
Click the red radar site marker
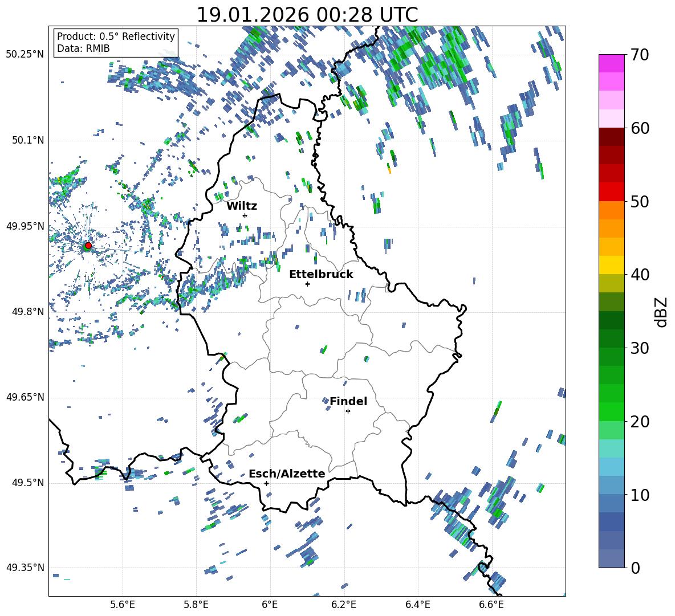(88, 246)
